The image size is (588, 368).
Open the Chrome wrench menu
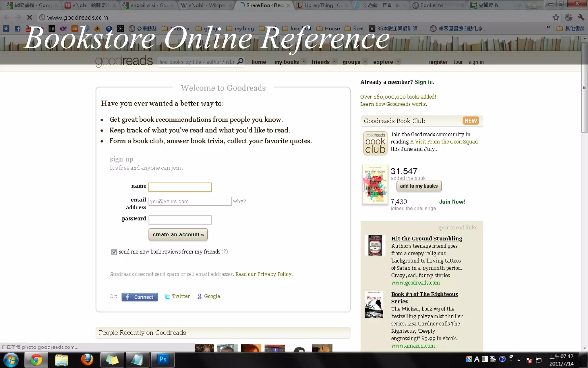point(581,17)
